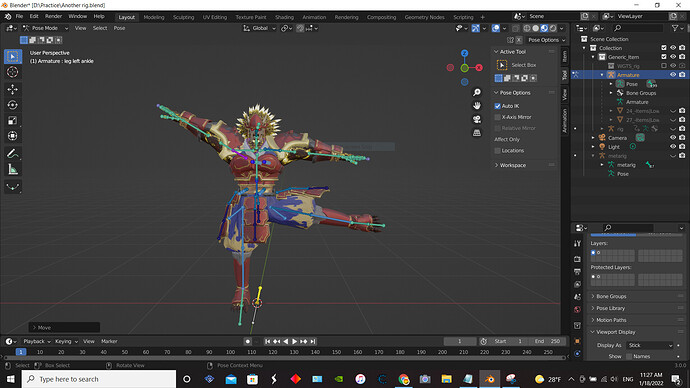
Task: Uncheck the Auto IK checkbox
Action: 497,106
